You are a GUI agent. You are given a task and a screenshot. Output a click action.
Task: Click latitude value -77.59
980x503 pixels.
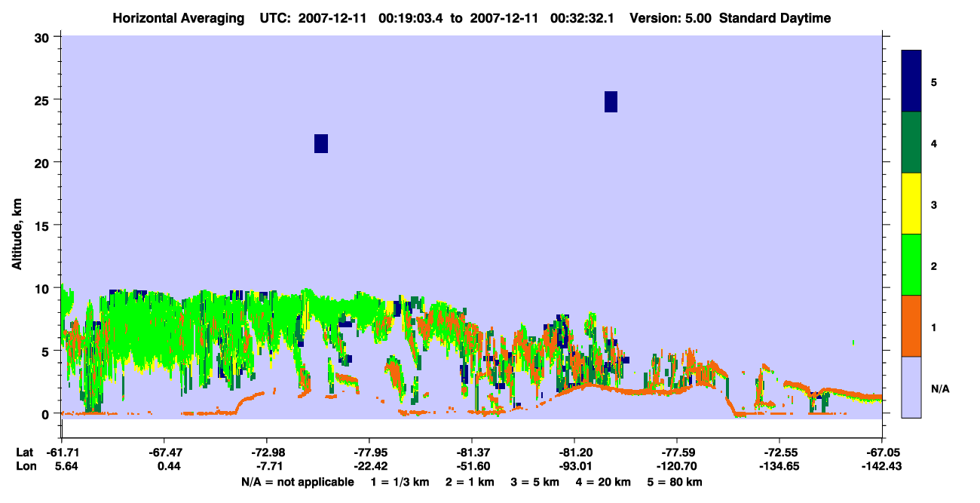click(x=676, y=452)
